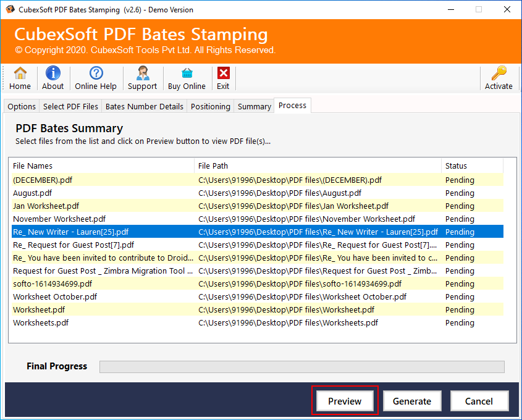Screen dimensions: 522x420
Task: Click the CubexSoft title bar app icon
Action: tap(9, 9)
